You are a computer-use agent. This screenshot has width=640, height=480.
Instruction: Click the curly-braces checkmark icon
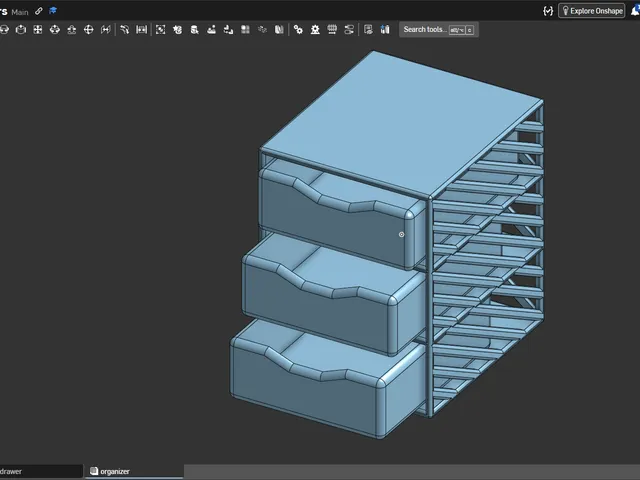coord(548,11)
